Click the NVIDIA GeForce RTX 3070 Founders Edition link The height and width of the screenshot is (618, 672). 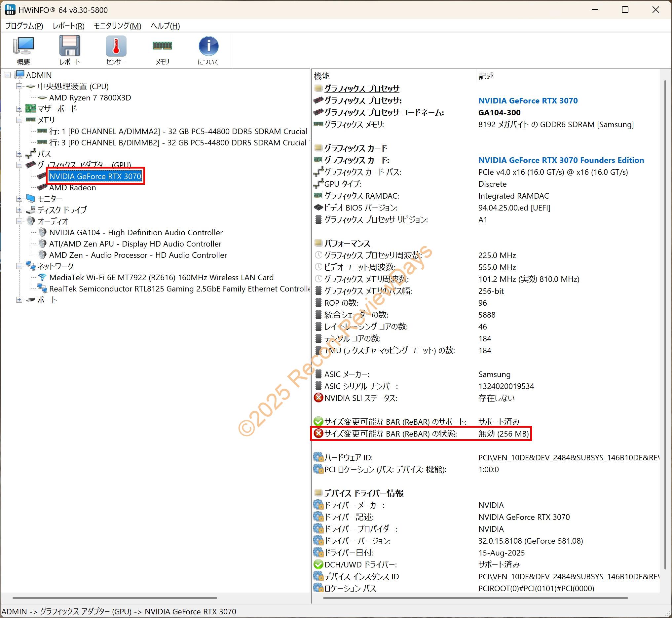561,160
